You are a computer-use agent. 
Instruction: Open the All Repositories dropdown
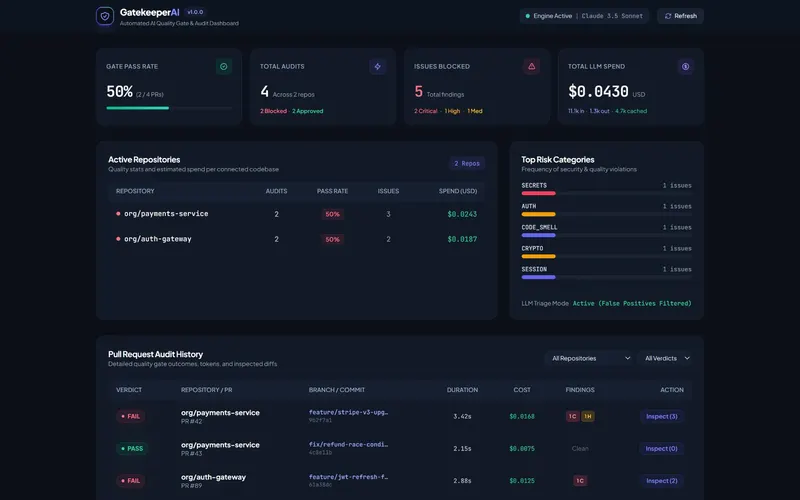591,358
